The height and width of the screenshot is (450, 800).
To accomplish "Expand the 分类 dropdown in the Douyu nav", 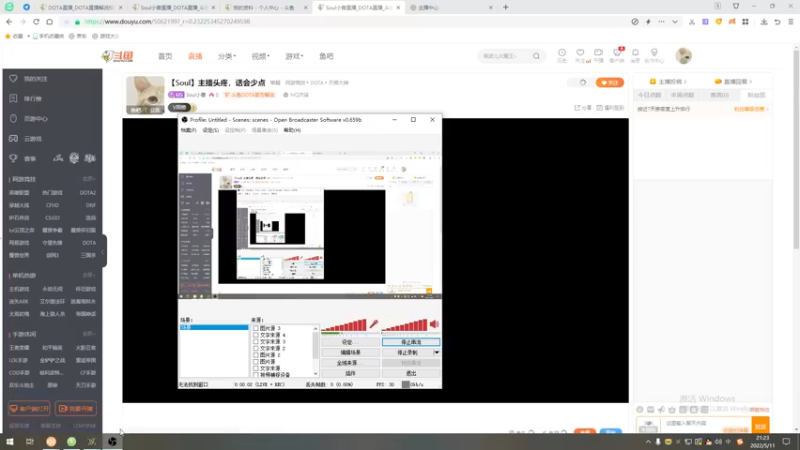I will (x=227, y=56).
